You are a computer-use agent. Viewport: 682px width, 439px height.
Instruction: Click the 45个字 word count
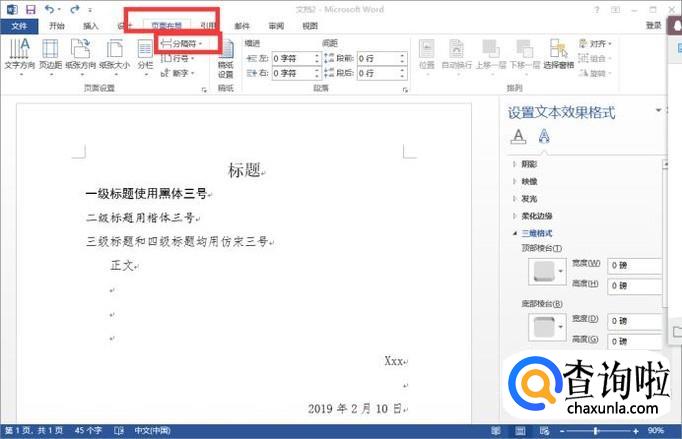tap(88, 431)
